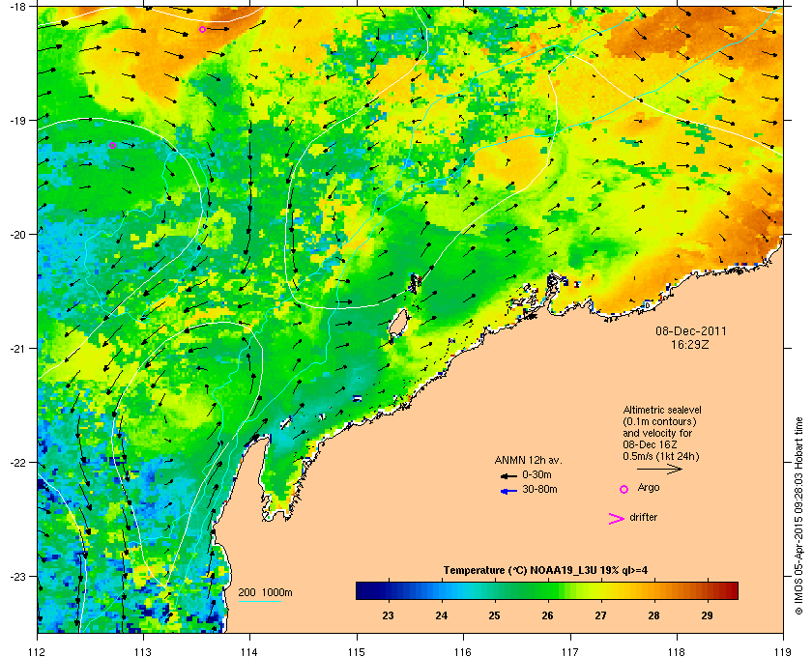
Task: Click the dark red 29°C end of colorbar
Action: point(729,590)
